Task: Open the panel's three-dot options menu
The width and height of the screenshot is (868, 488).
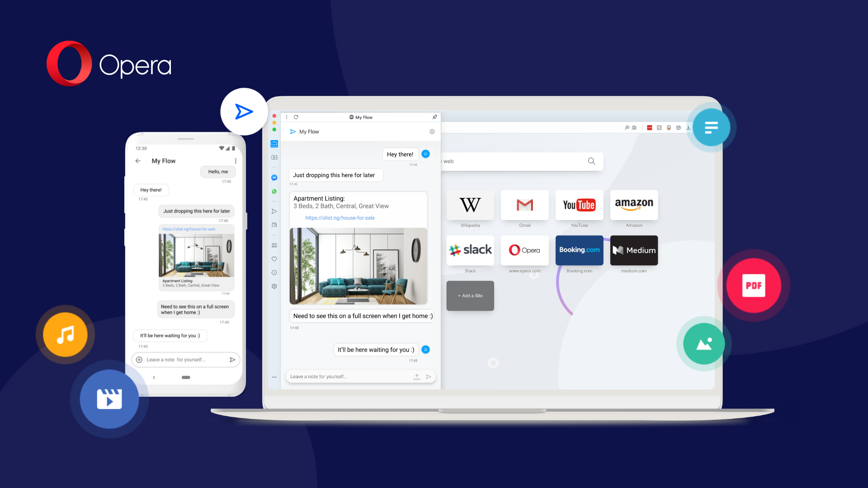Action: tap(287, 117)
